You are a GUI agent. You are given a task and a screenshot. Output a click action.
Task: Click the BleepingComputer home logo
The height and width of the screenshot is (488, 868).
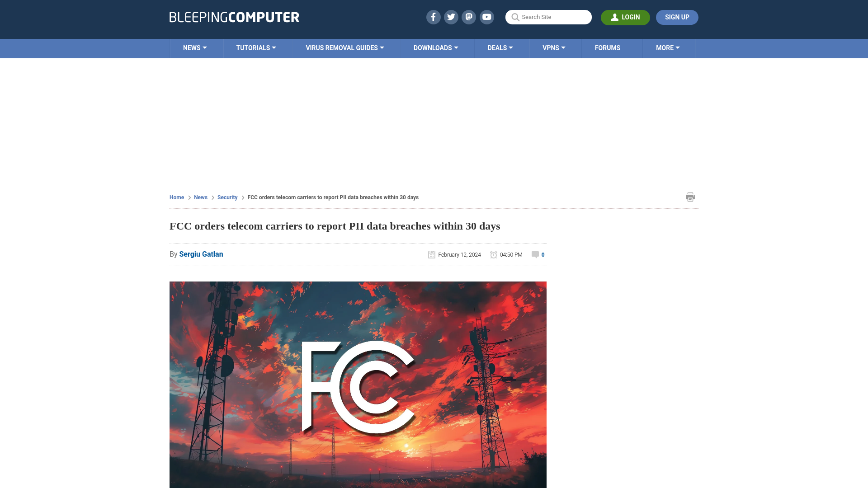[234, 17]
